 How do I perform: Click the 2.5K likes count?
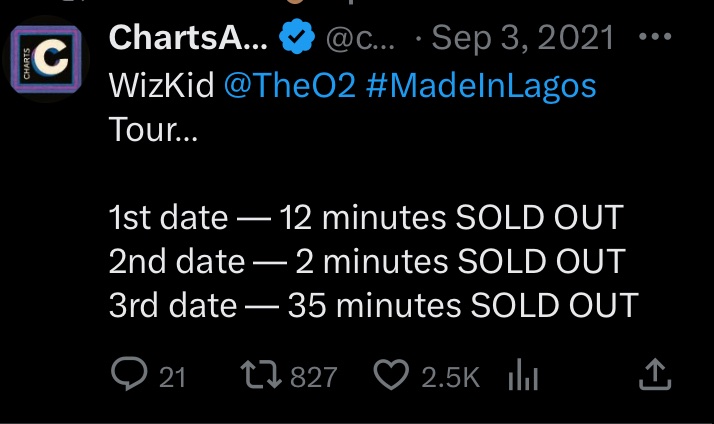pos(450,378)
